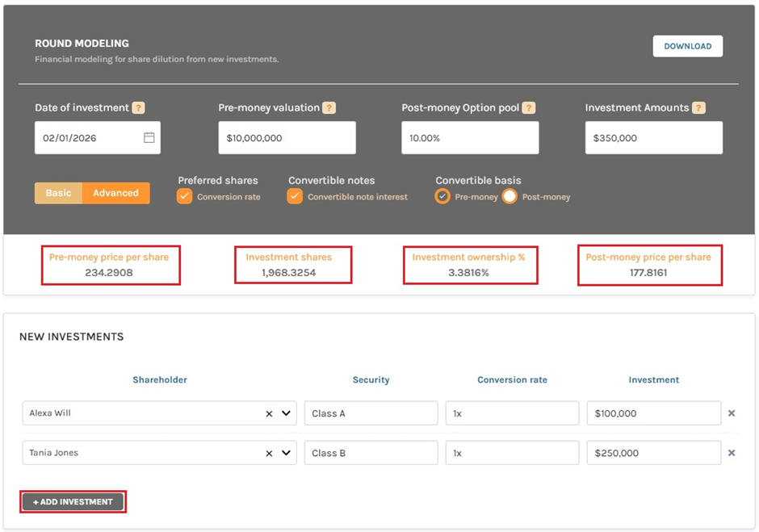Click help icon beside Pre-money valuation
This screenshot has height=532, width=759.
coord(329,108)
